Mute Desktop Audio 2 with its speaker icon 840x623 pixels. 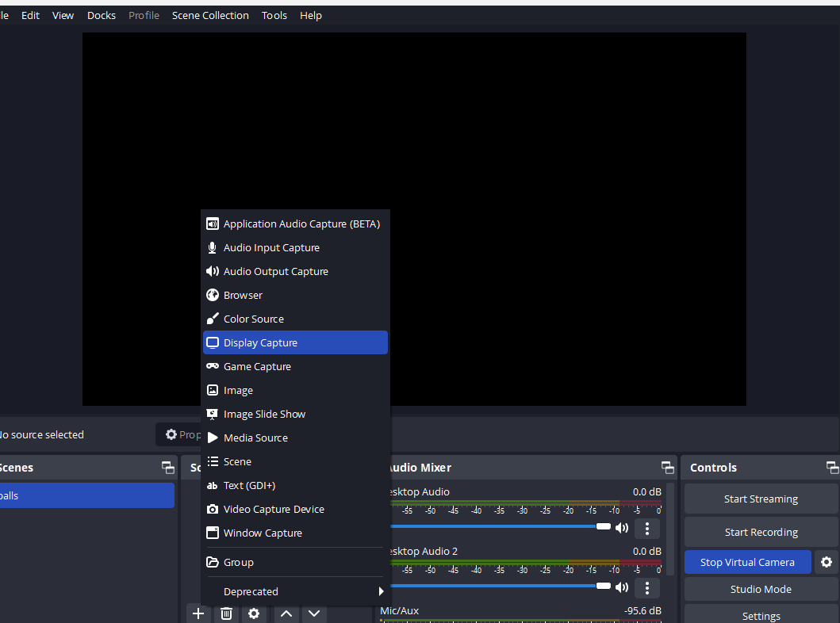(x=622, y=587)
